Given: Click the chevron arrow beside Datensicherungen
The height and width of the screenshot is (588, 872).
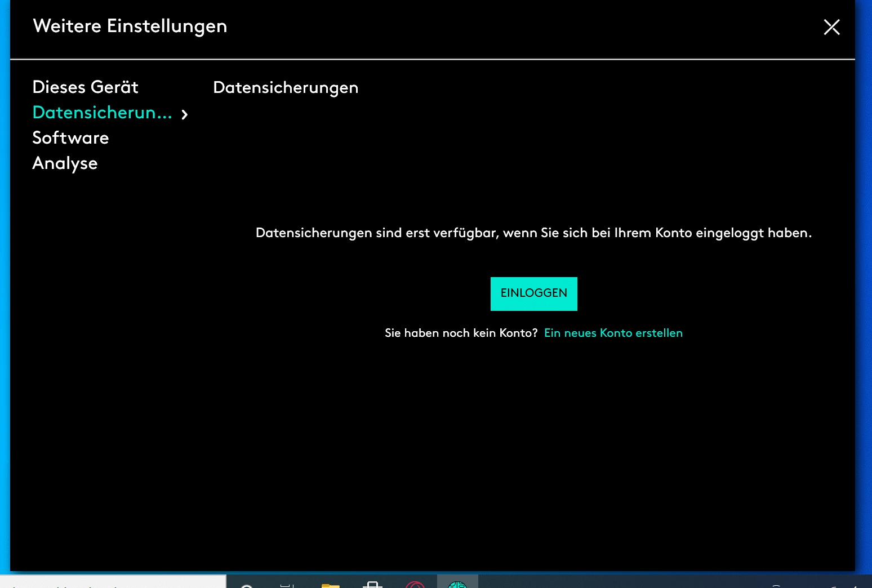Looking at the screenshot, I should click(185, 114).
